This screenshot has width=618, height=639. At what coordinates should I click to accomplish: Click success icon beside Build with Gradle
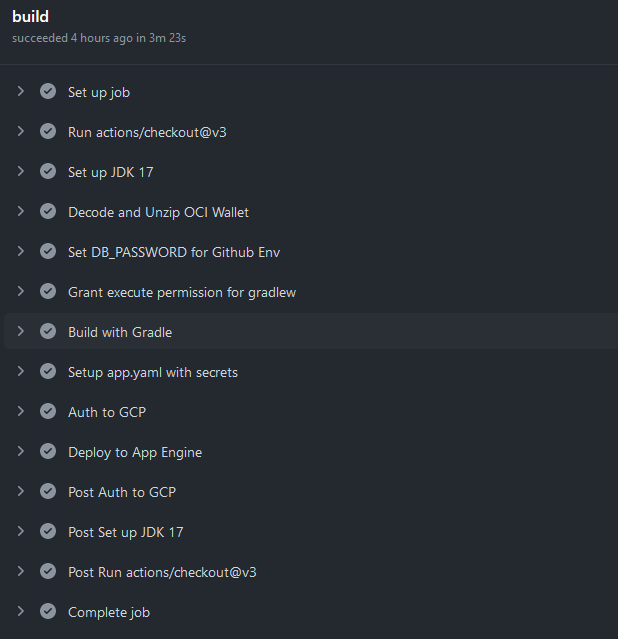(48, 331)
